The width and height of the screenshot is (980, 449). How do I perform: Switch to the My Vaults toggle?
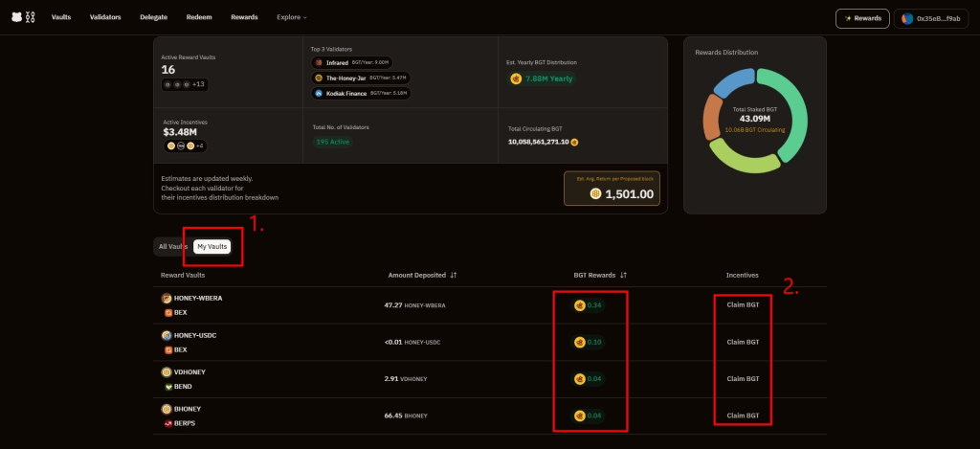212,247
